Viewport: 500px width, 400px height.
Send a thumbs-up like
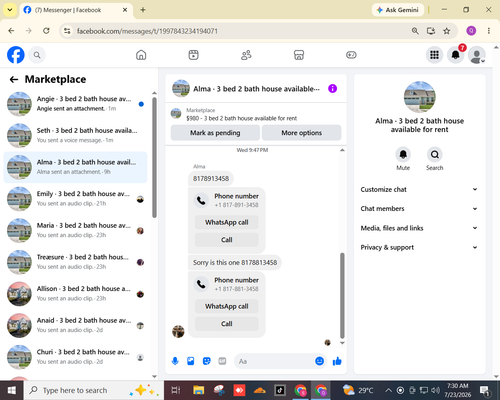point(337,361)
